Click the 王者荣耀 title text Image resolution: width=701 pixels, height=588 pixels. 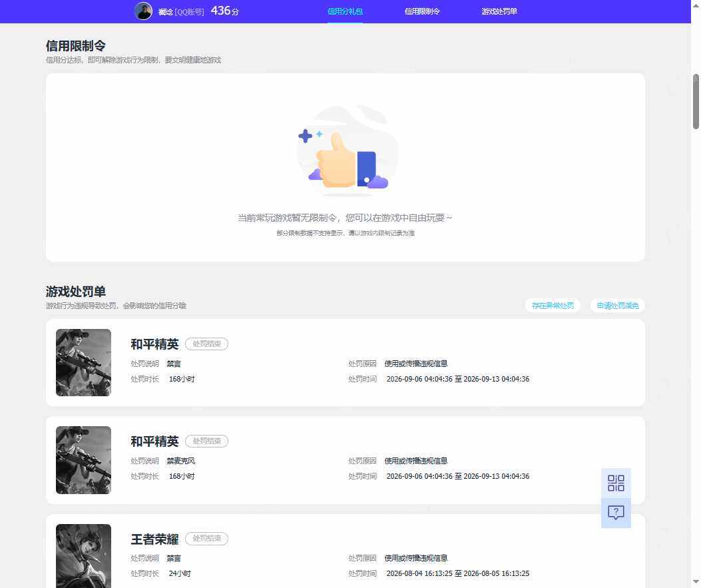click(x=154, y=539)
